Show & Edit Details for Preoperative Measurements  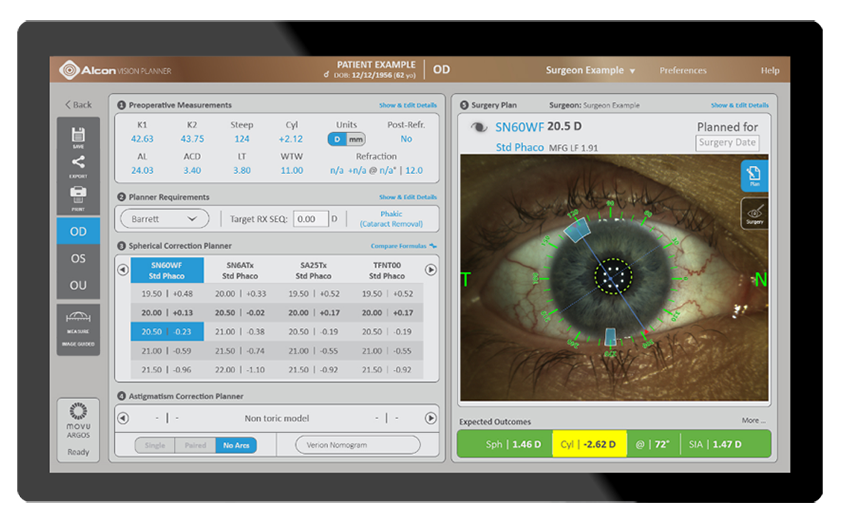(x=408, y=106)
